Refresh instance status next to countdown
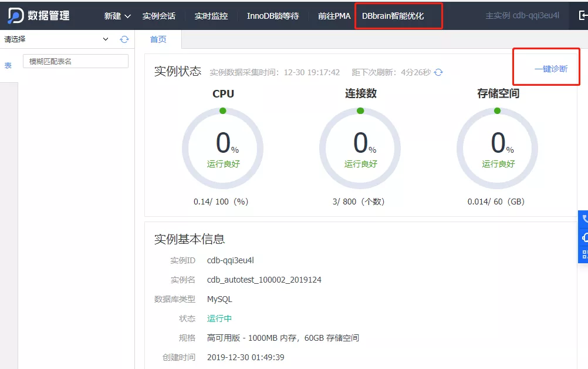The height and width of the screenshot is (369, 588). (x=438, y=72)
